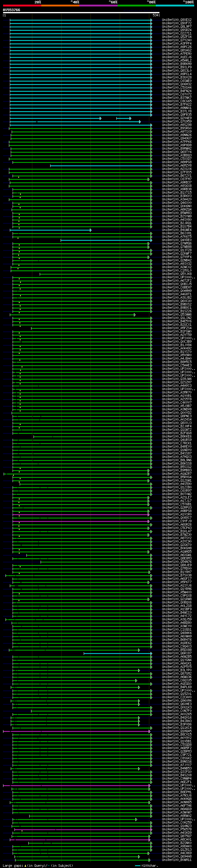This screenshot has width=197, height=868.
Task: Click the red 20% identity legend bar
Action: (22, 6)
